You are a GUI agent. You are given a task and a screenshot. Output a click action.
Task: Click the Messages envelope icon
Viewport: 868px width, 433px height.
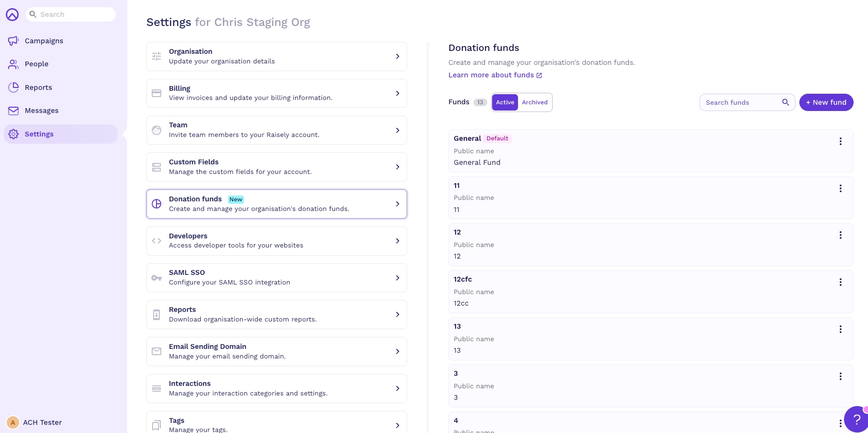tap(13, 111)
